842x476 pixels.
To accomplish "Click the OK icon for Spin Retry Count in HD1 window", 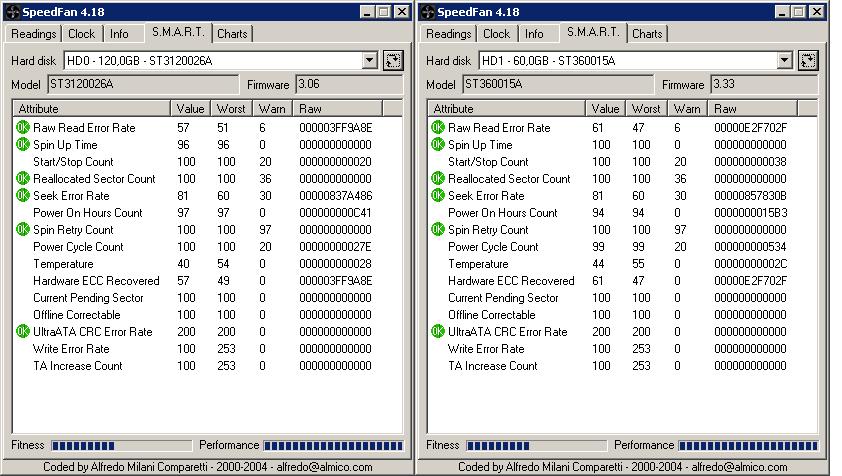I will coord(438,229).
